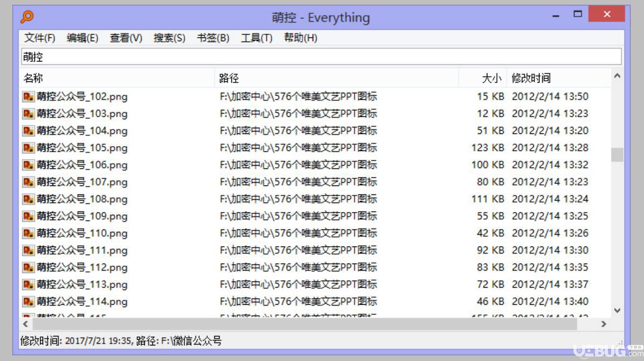Select file name 萌控公众号_105.png
The width and height of the screenshot is (644, 361).
[82, 148]
